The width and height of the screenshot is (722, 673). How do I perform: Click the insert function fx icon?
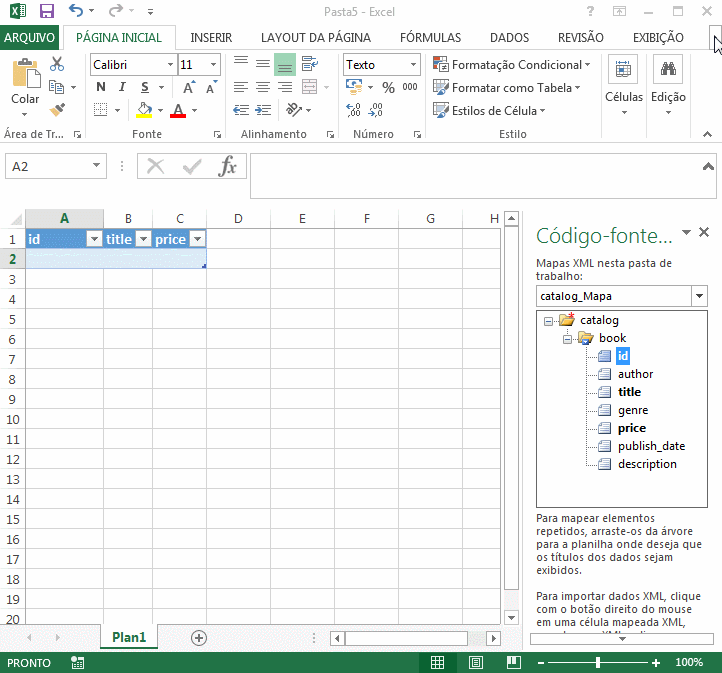pos(228,167)
